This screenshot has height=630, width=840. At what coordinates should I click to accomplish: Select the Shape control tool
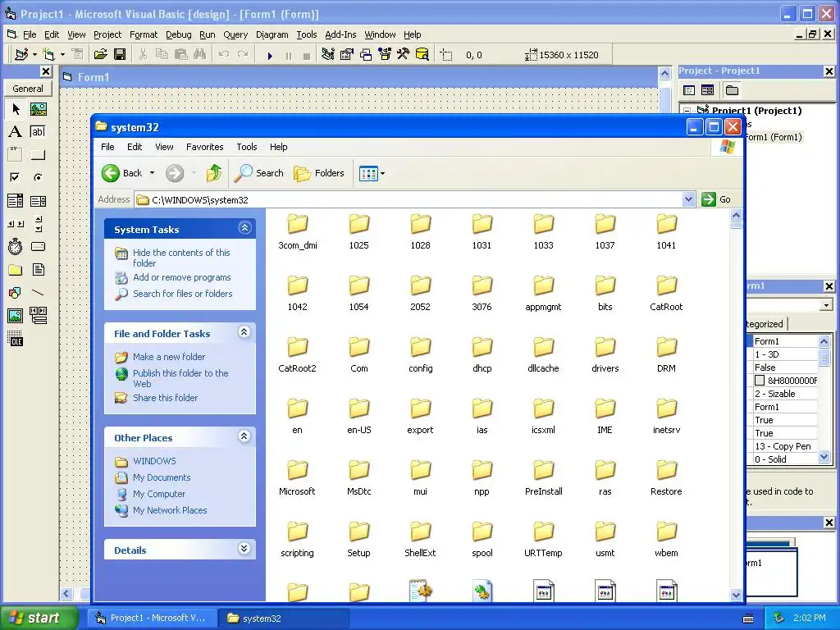click(15, 293)
